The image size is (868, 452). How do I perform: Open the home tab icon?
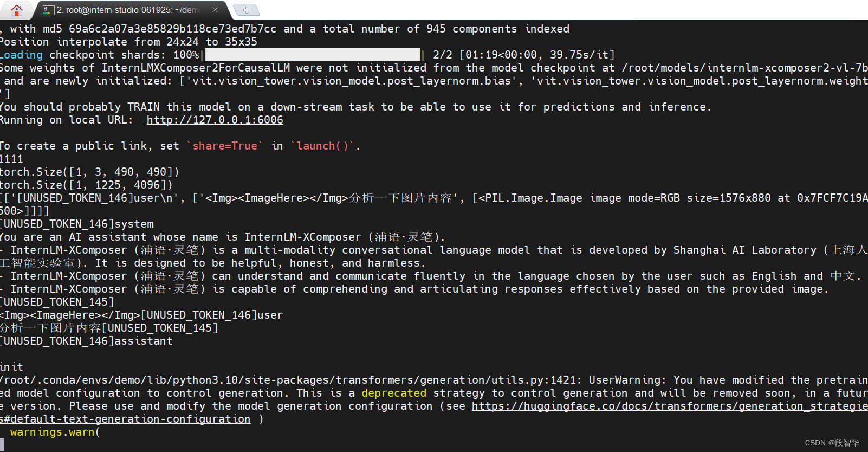[x=17, y=10]
